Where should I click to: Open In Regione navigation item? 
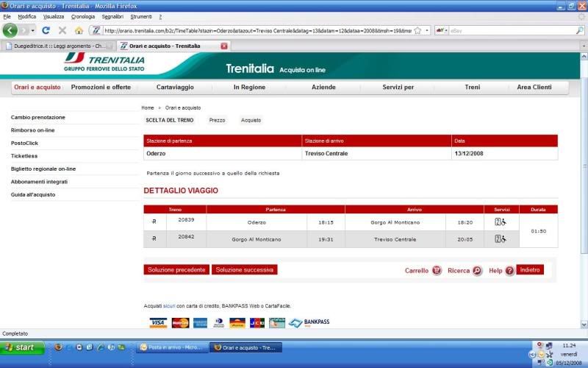[x=249, y=87]
